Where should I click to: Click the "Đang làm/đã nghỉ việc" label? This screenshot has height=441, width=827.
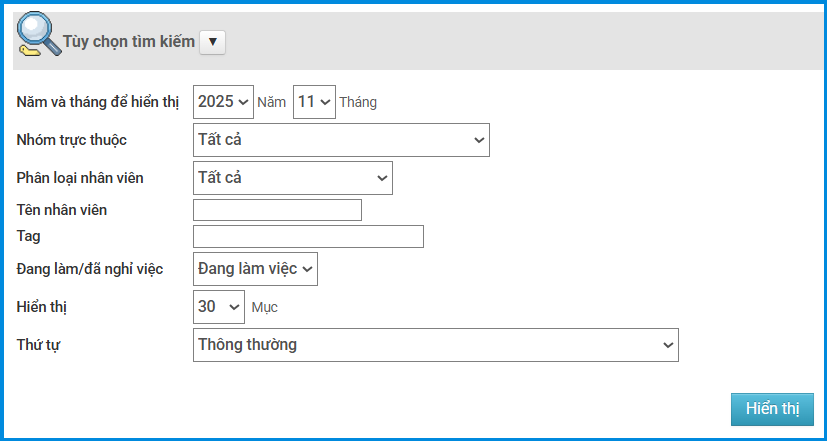click(x=90, y=269)
